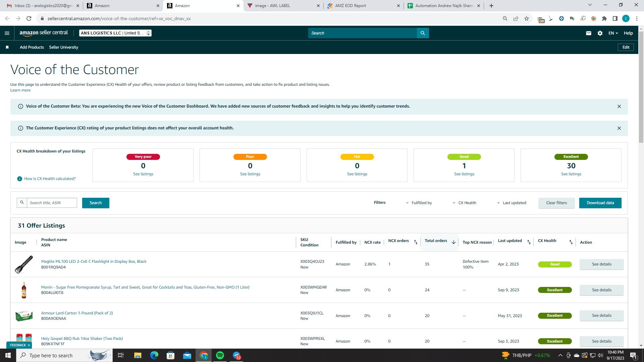Viewport: 644px width, 362px height.
Task: Open a new browser tab
Action: [491, 6]
